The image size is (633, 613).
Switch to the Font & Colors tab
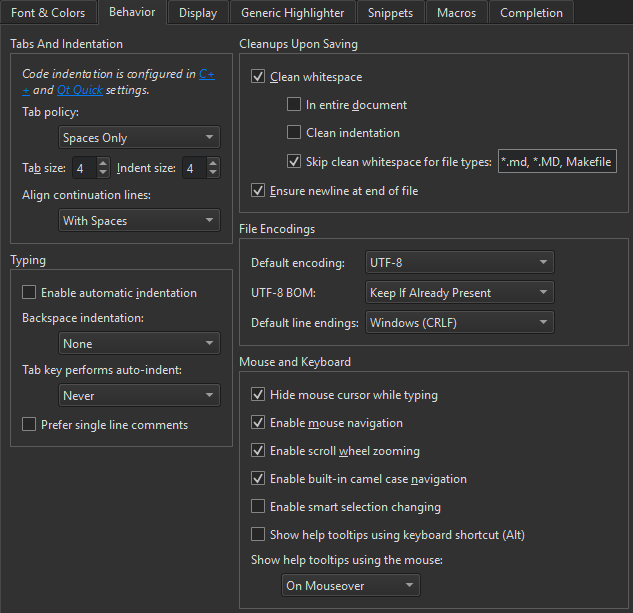(x=48, y=13)
